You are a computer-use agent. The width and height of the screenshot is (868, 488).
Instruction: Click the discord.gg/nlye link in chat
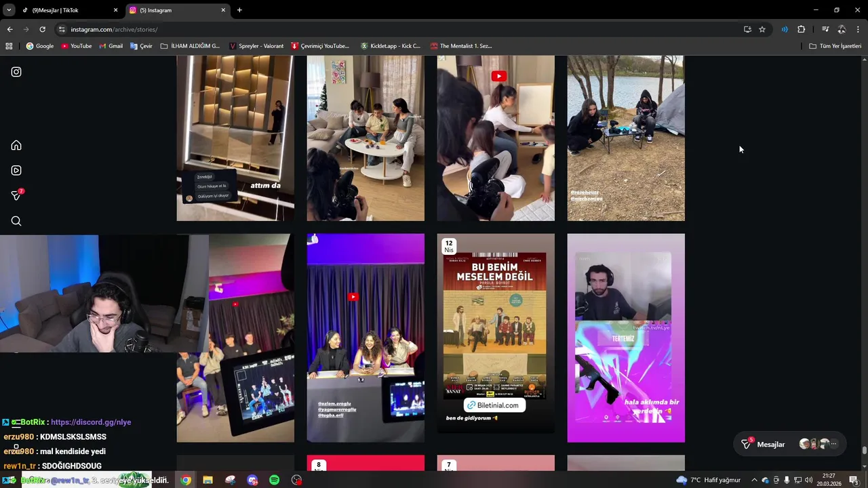click(91, 422)
